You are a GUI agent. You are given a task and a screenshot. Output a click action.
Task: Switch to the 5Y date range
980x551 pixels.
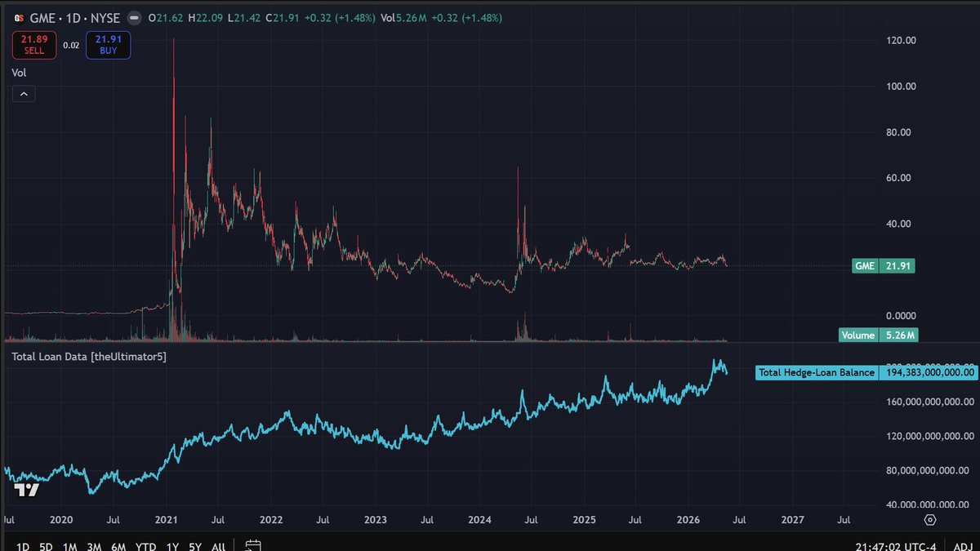click(x=194, y=546)
